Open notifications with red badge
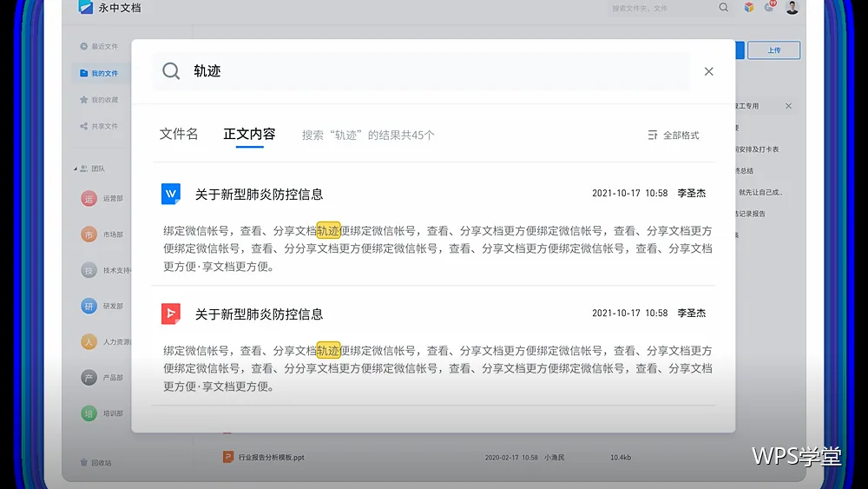The height and width of the screenshot is (489, 868). [x=769, y=6]
